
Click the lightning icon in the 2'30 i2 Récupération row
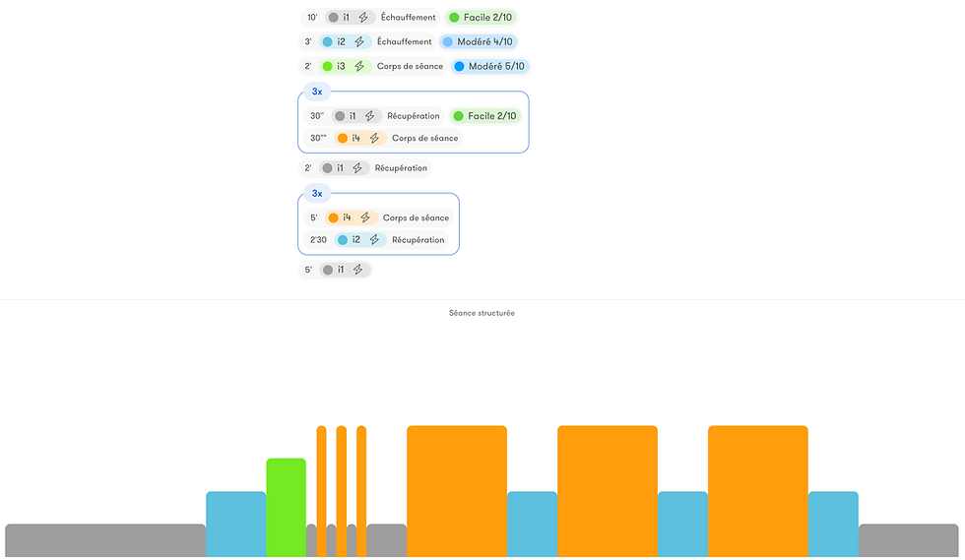(x=374, y=239)
